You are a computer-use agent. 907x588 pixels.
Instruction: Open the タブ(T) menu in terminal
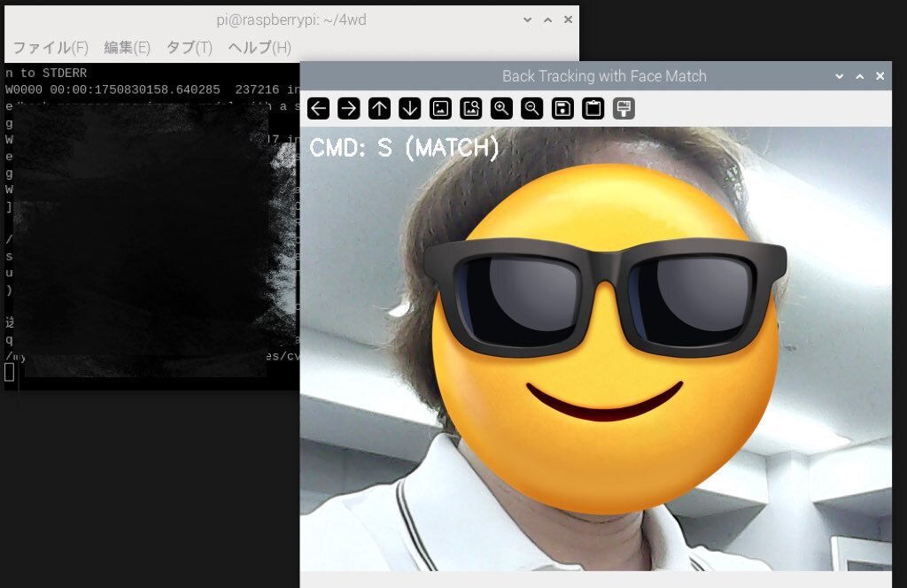[190, 48]
